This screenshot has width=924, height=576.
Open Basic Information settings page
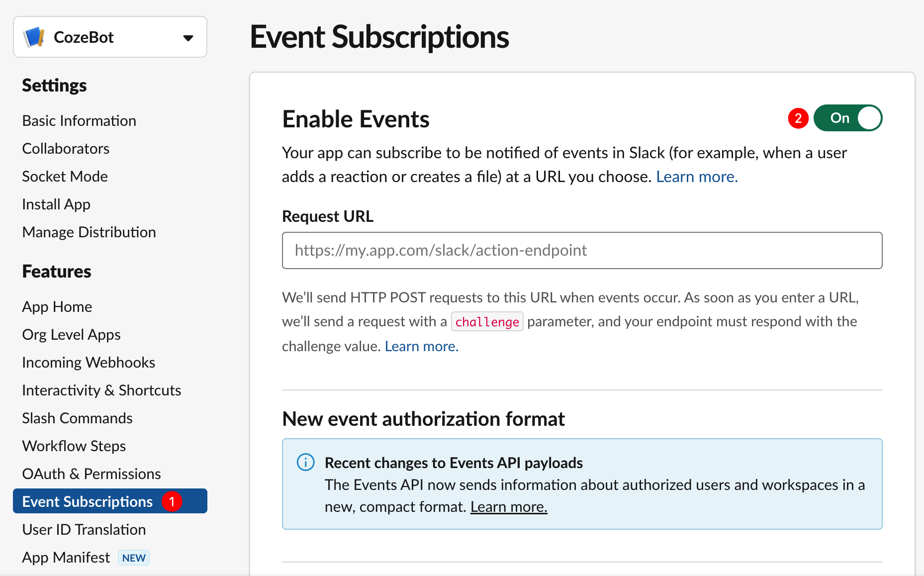[x=79, y=121]
